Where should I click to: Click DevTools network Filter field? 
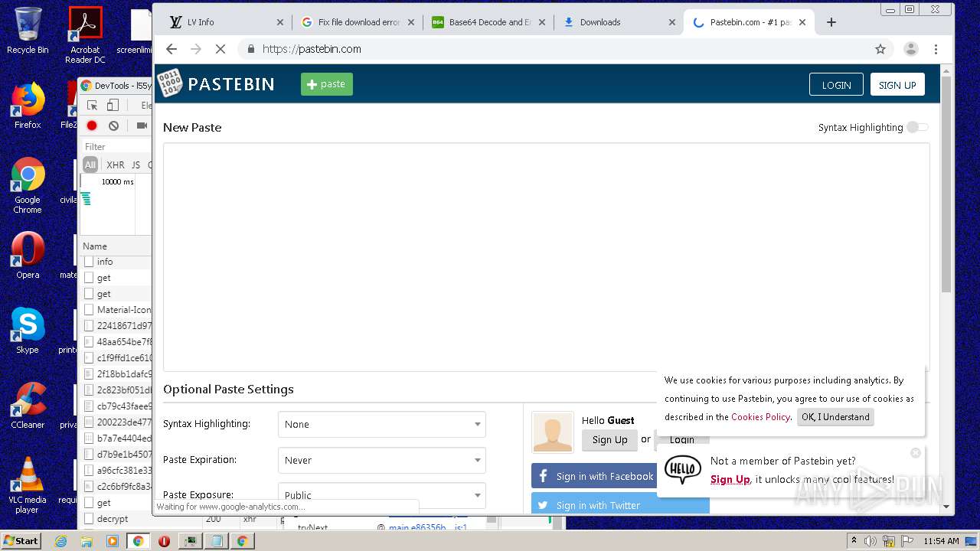(x=116, y=146)
